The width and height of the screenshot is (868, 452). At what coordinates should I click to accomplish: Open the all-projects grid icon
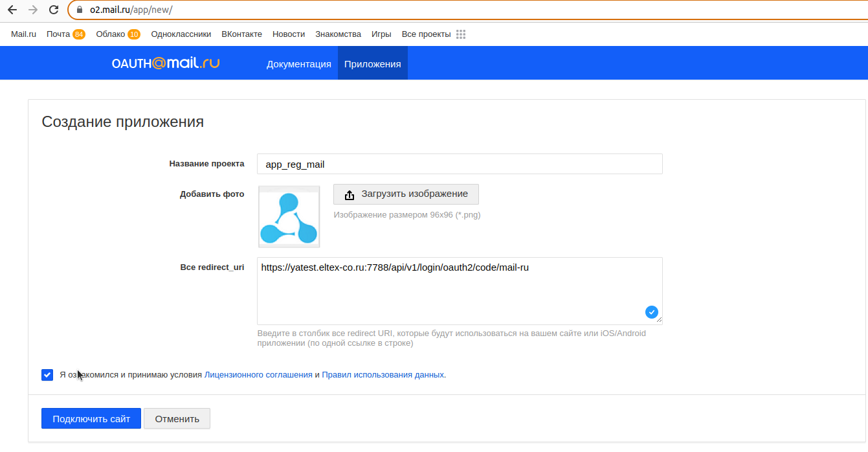[461, 34]
